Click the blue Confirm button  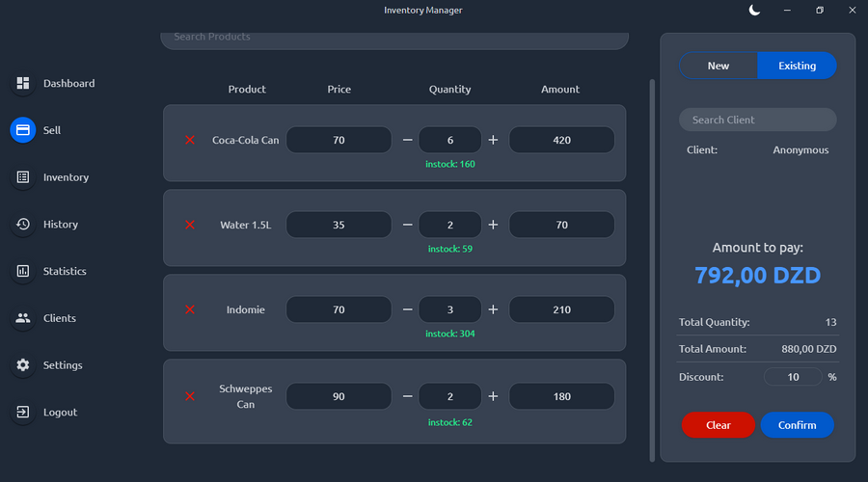point(798,425)
